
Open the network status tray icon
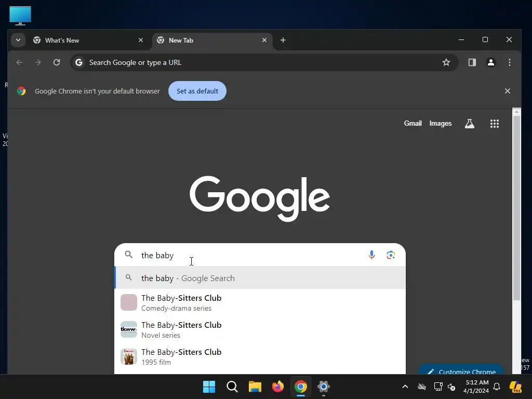pos(438,387)
